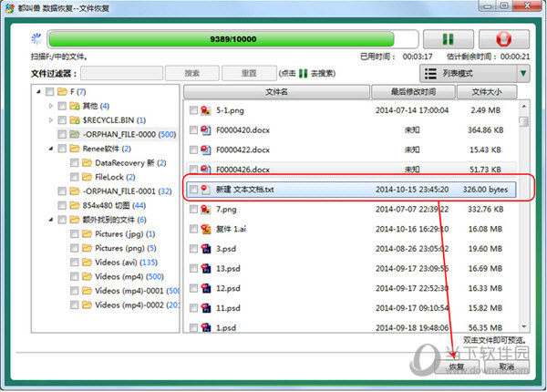Screen dimensions: 547x392
Task: Sort by the 文件名 column header
Action: [x=276, y=92]
